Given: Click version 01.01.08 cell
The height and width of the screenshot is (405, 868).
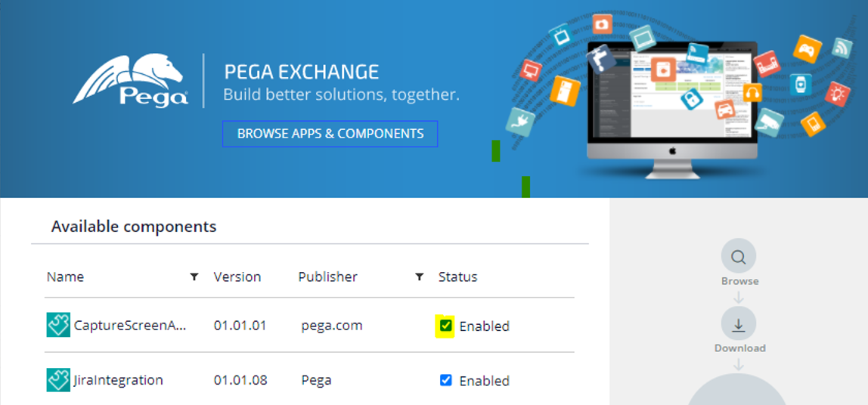Looking at the screenshot, I should tap(240, 380).
